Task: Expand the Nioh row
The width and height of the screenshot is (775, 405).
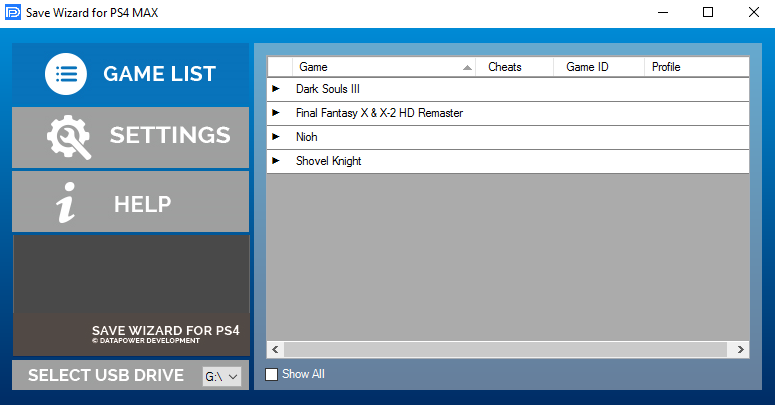Action: point(276,137)
